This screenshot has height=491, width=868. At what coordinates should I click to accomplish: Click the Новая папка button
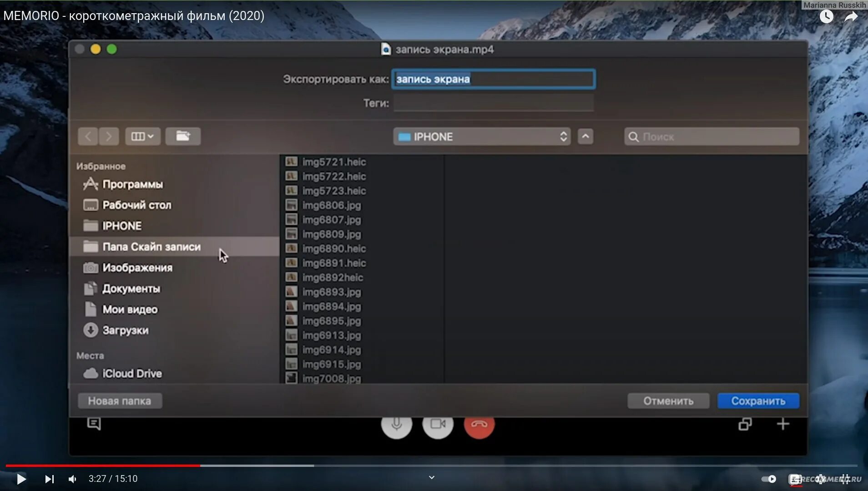click(x=120, y=401)
